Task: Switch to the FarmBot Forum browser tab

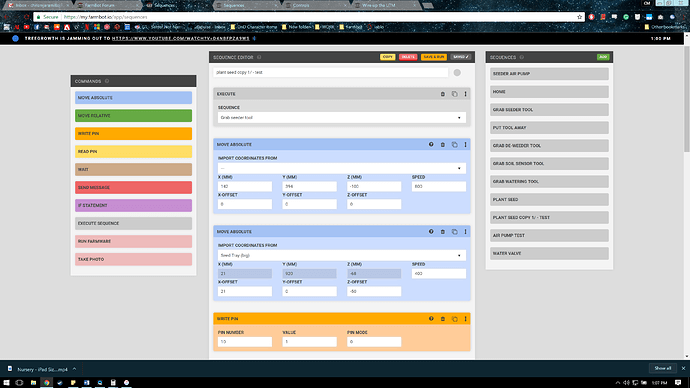Action: point(106,5)
